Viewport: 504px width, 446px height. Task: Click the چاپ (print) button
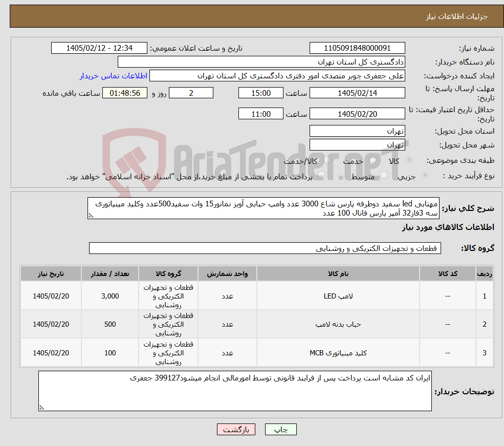280,429
